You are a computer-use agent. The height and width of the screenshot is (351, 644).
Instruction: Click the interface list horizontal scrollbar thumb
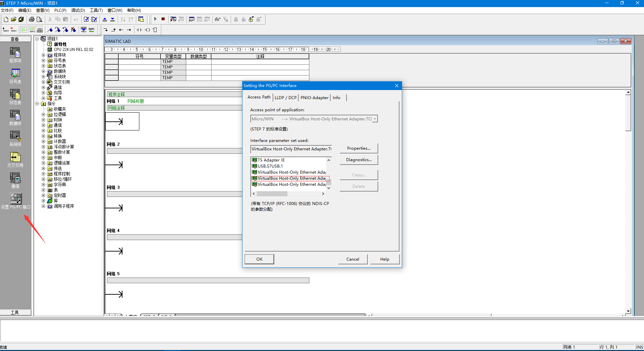point(272,194)
